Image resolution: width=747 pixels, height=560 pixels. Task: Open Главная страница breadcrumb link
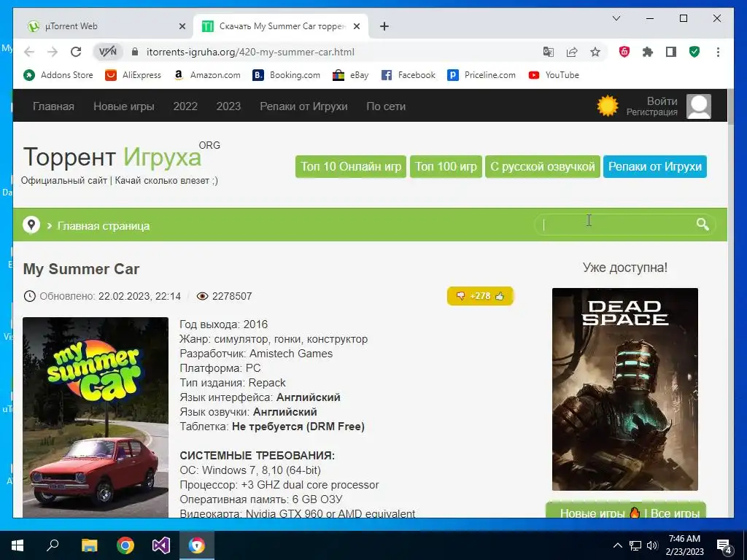(x=104, y=226)
